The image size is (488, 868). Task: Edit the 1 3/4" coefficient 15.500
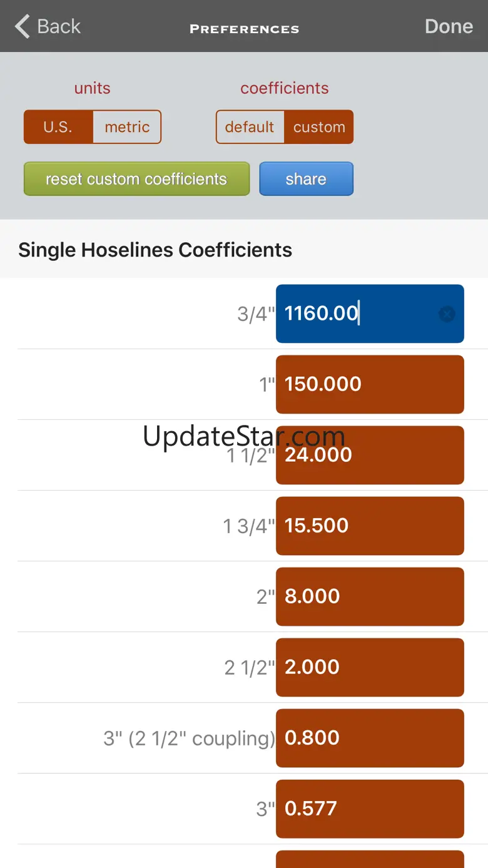tap(370, 526)
